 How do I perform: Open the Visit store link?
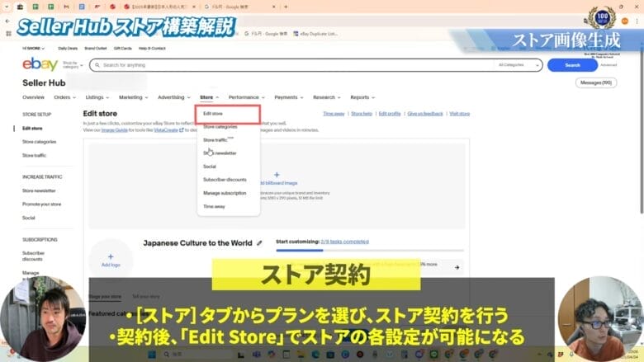pyautogui.click(x=459, y=114)
